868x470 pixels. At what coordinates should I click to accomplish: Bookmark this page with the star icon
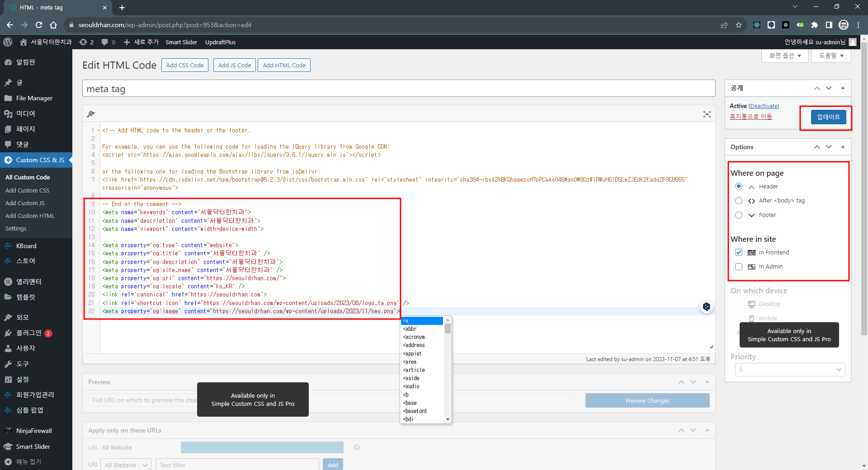tap(739, 25)
